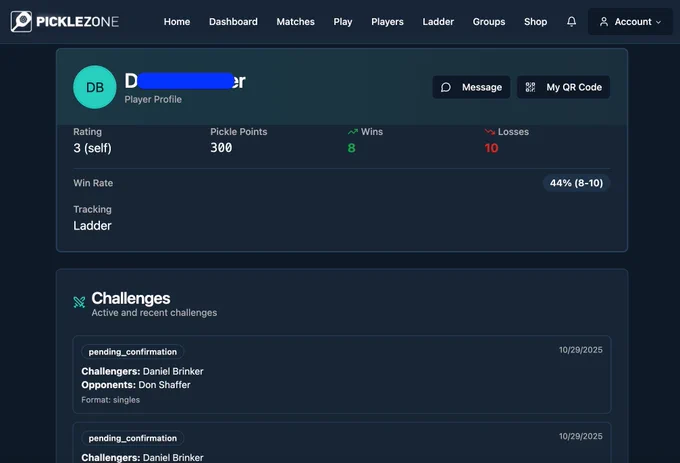This screenshot has width=680, height=463.
Task: Open the Players page
Action: tap(387, 22)
